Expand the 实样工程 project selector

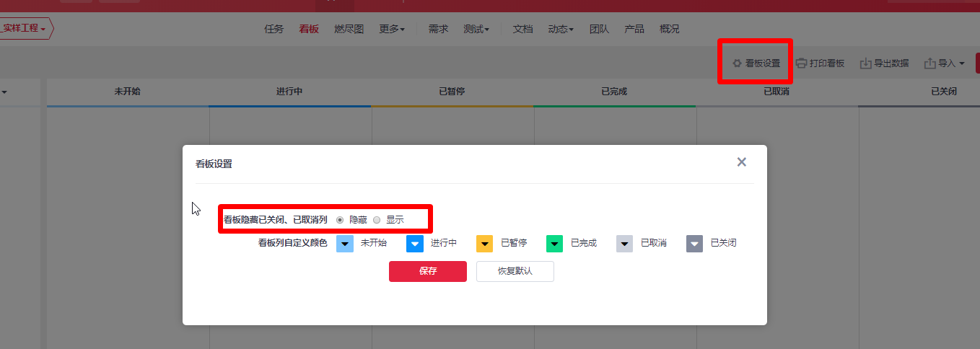click(25, 29)
